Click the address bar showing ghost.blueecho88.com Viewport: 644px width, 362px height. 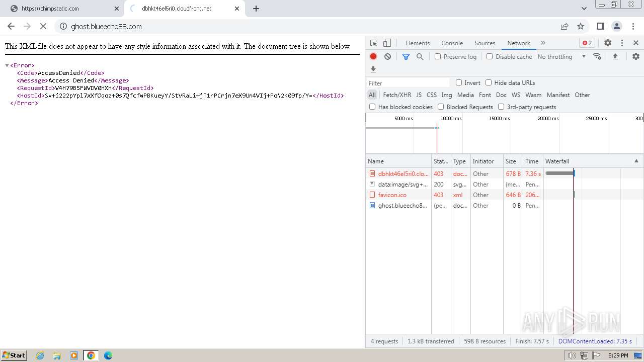307,26
